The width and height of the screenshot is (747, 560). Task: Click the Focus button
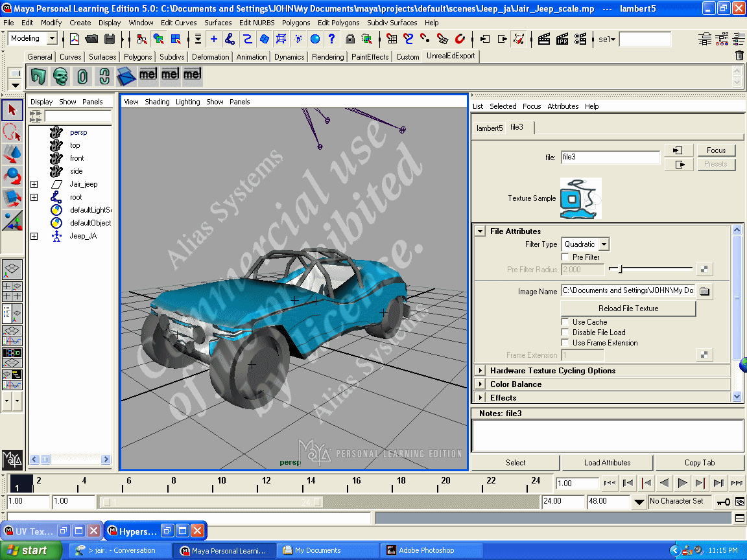[x=716, y=150]
